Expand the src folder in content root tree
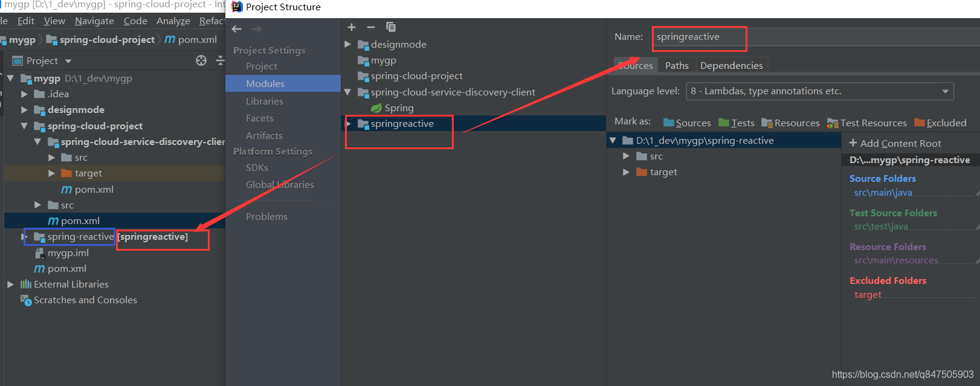The image size is (980, 386). coord(626,156)
